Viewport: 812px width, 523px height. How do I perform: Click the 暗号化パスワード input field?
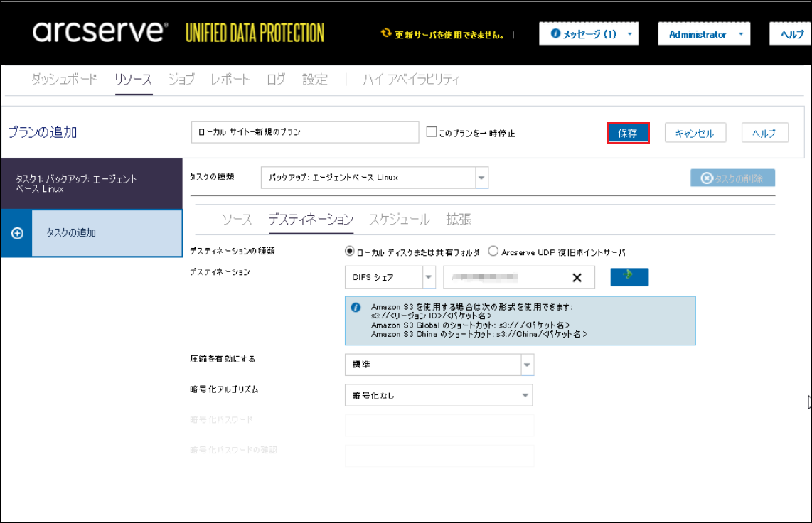tap(439, 425)
